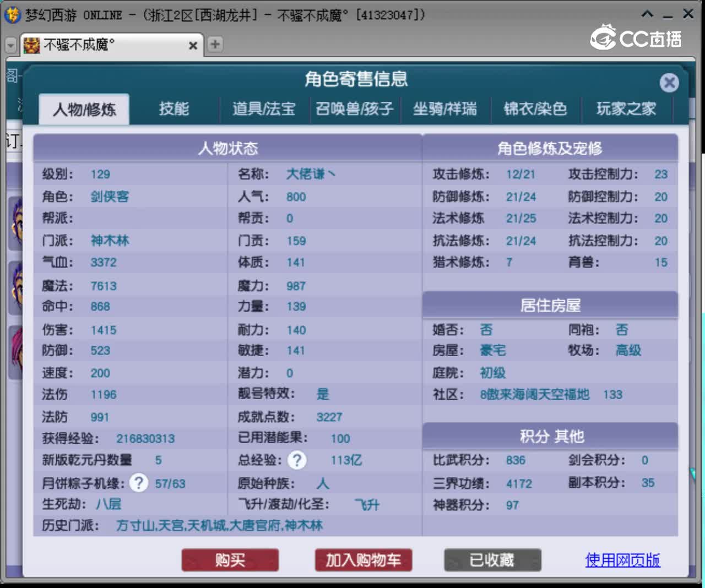This screenshot has height=588, width=705.
Task: Collapse the window with the up-arrow icon
Action: [648, 14]
